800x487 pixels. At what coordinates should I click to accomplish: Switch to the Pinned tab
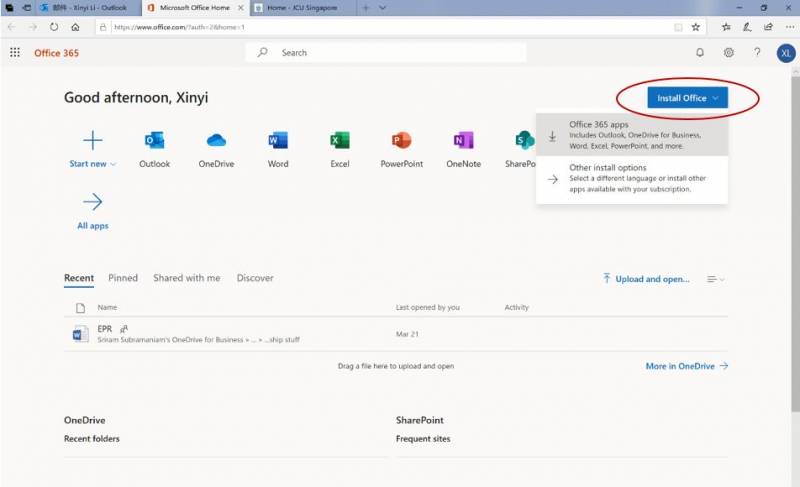point(123,278)
